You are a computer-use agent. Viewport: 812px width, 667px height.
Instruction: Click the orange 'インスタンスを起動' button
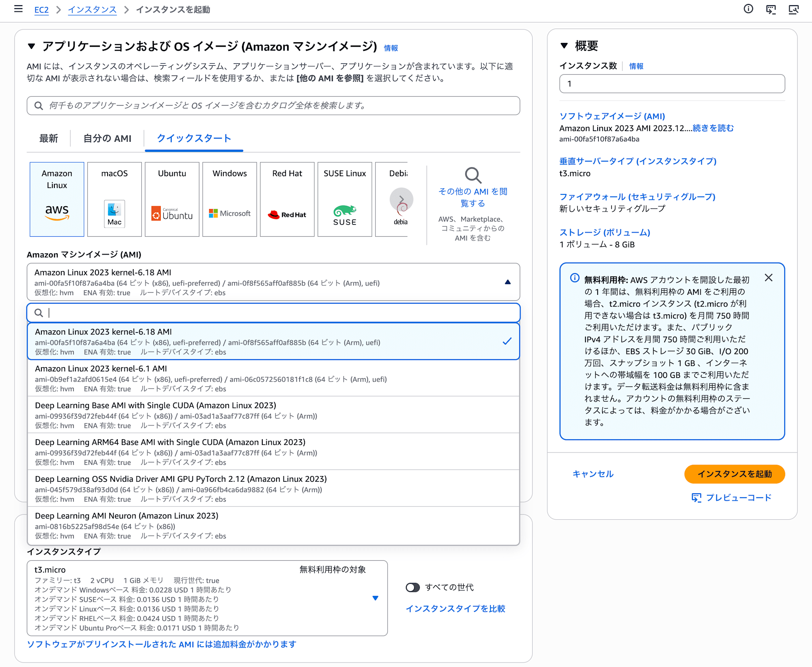click(x=734, y=474)
